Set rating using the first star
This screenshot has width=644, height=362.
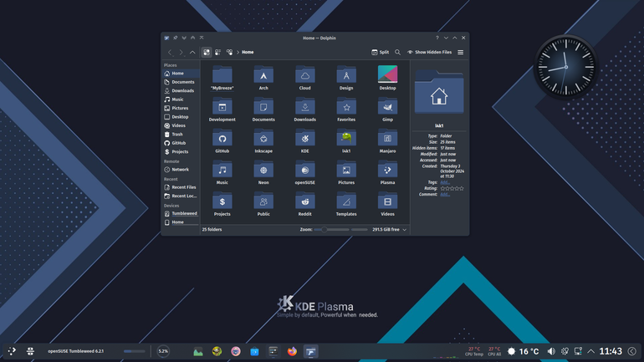coord(442,188)
